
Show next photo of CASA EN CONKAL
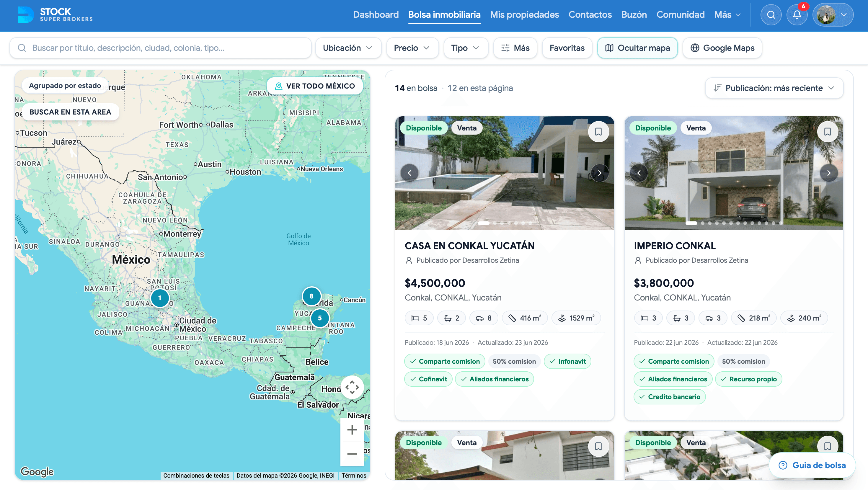tap(599, 173)
